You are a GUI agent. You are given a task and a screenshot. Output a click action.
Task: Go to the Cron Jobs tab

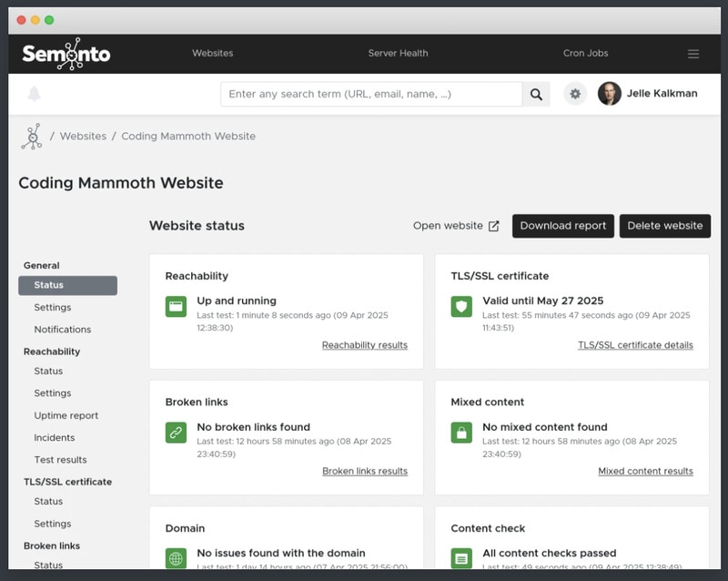point(585,54)
